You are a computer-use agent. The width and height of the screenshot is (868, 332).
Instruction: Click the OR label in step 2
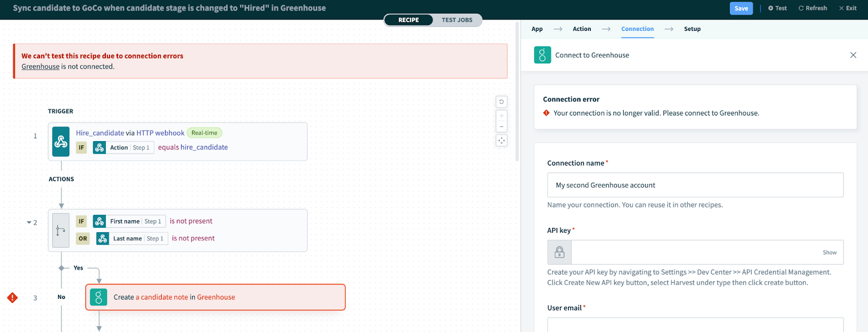[83, 239]
